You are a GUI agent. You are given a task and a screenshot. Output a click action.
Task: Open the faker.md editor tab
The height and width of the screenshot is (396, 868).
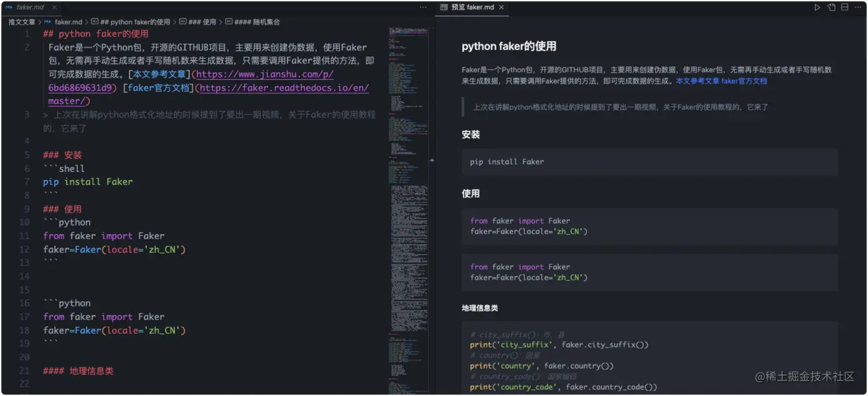(30, 7)
